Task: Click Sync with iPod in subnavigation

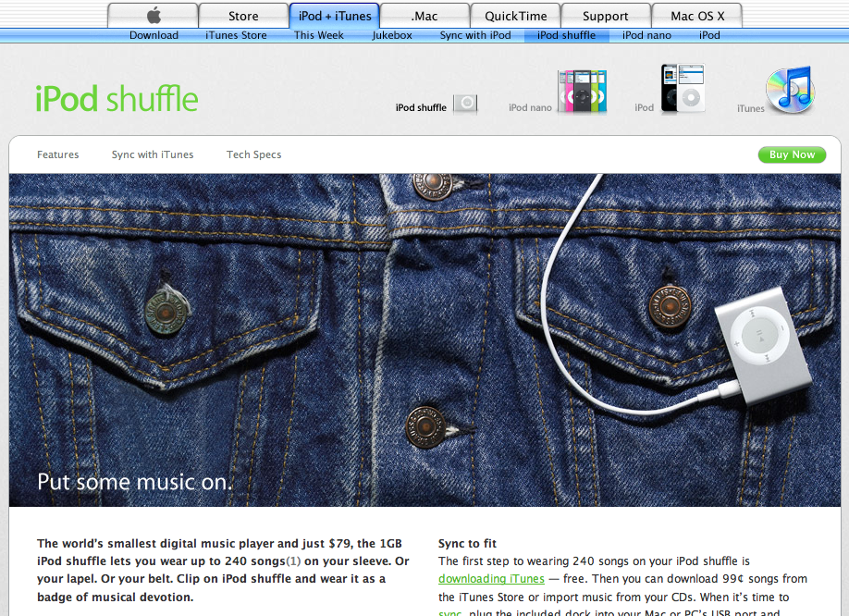Action: click(475, 35)
